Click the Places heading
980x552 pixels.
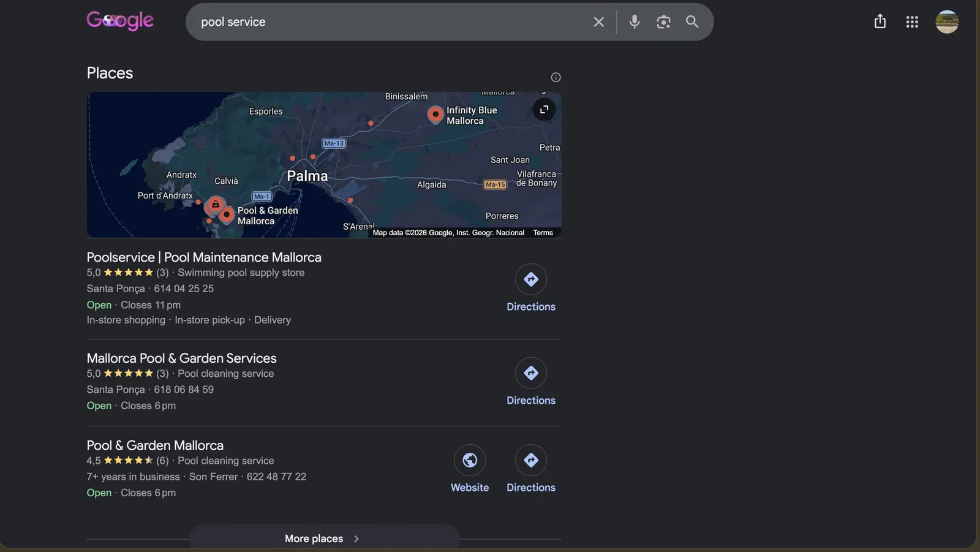point(110,73)
